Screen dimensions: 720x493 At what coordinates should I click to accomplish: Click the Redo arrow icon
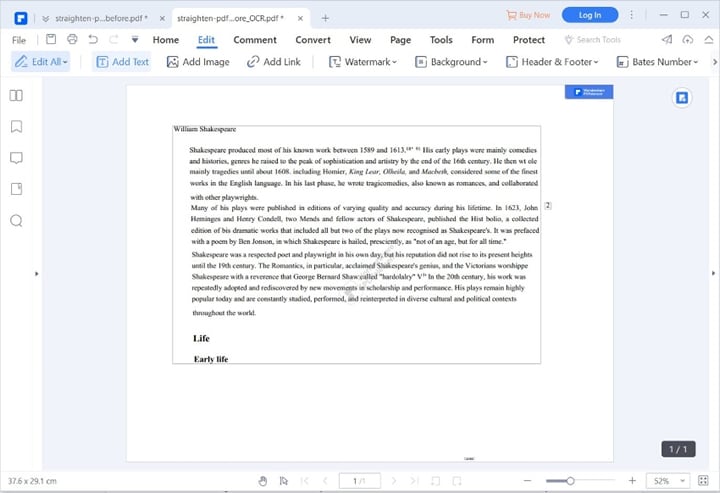(113, 39)
